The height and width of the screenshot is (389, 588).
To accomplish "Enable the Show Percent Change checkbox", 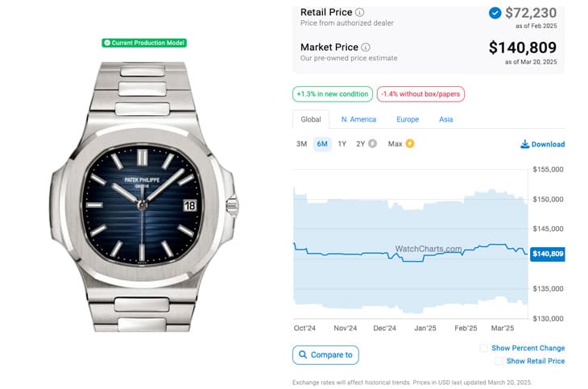I will [483, 348].
